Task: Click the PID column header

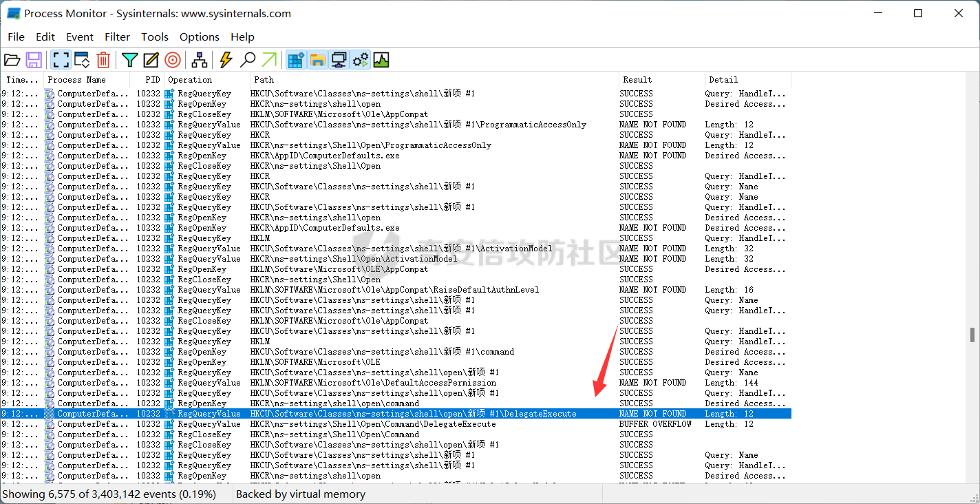Action: tap(148, 80)
